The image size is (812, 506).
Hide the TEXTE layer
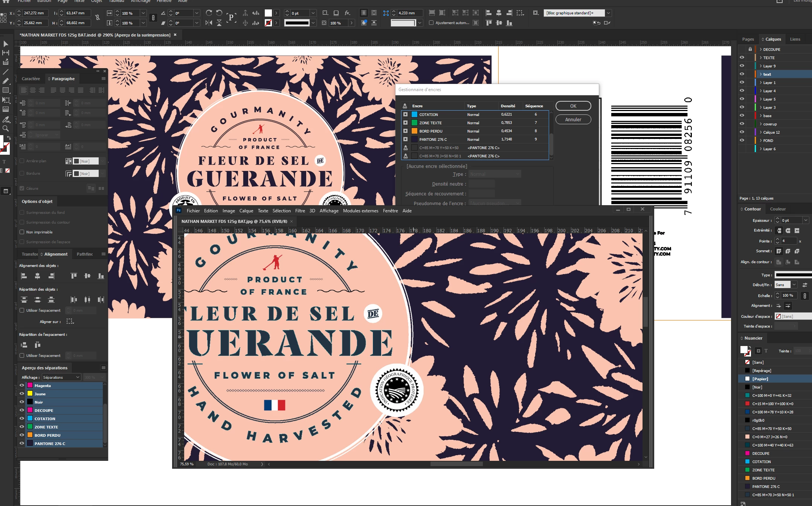[x=742, y=58]
